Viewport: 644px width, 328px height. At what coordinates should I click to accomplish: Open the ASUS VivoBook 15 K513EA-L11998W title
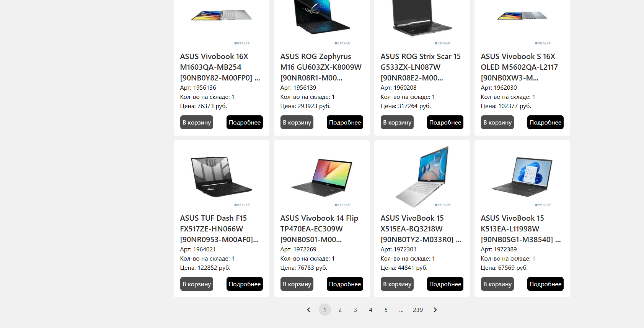[521, 229]
